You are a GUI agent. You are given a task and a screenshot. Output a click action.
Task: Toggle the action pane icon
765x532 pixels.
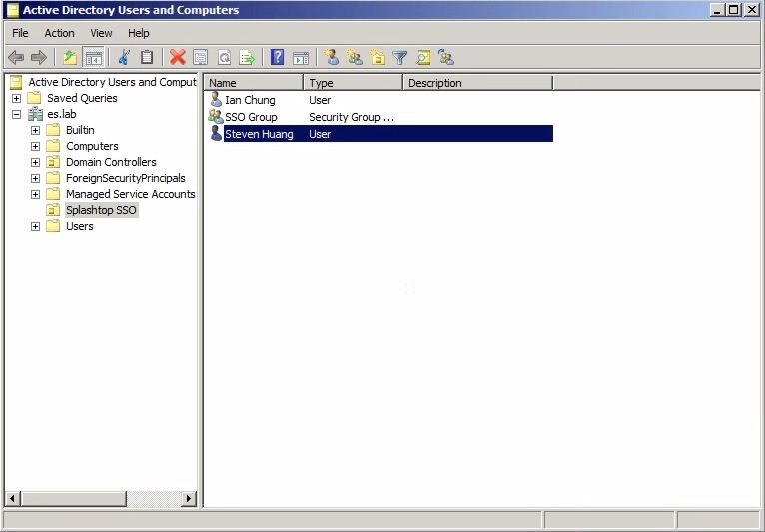pyautogui.click(x=301, y=58)
